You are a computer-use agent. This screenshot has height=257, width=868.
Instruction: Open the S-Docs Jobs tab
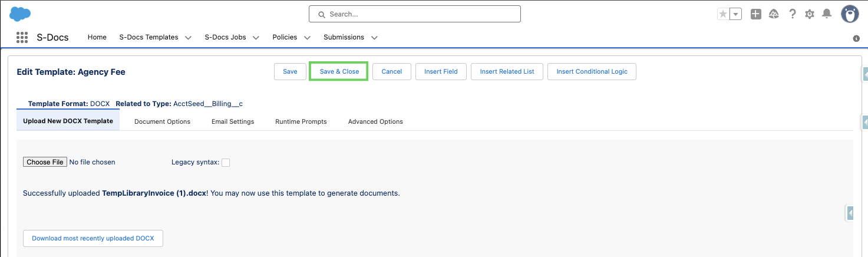pos(225,37)
